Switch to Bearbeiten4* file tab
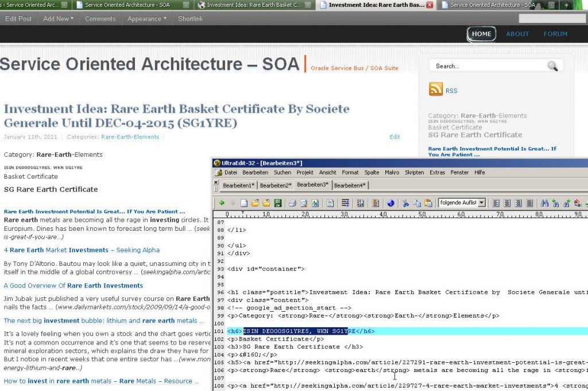This screenshot has width=588, height=391. click(350, 185)
